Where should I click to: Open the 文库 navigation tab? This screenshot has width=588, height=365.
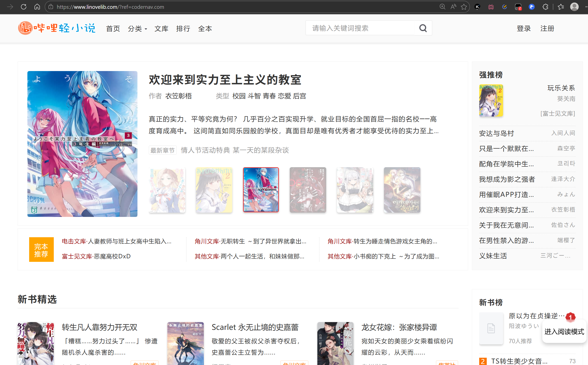(161, 29)
